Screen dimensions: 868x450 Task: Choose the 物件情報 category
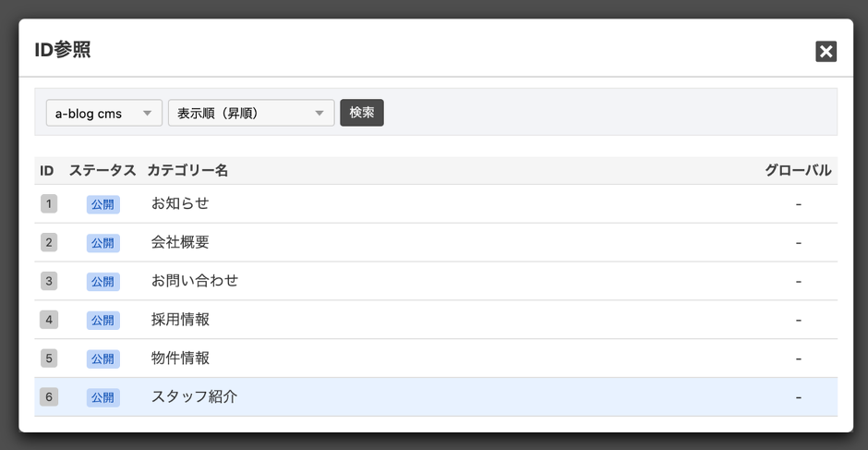point(180,359)
